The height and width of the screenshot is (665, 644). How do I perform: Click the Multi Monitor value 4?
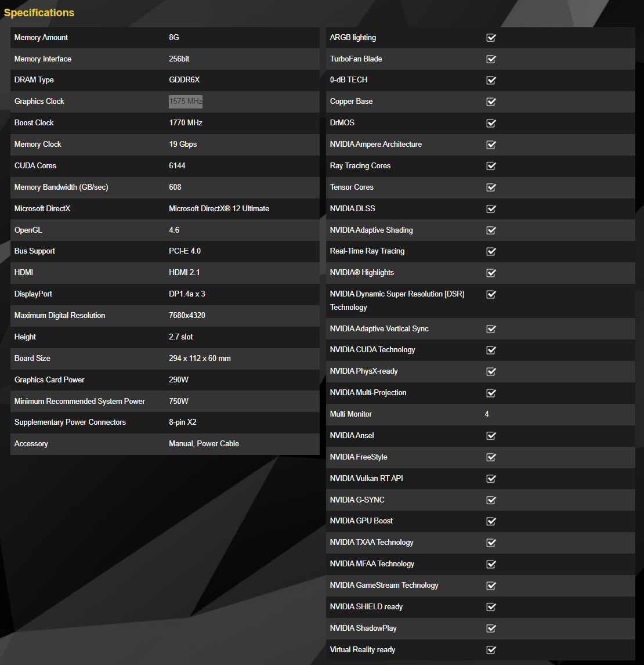coord(487,414)
